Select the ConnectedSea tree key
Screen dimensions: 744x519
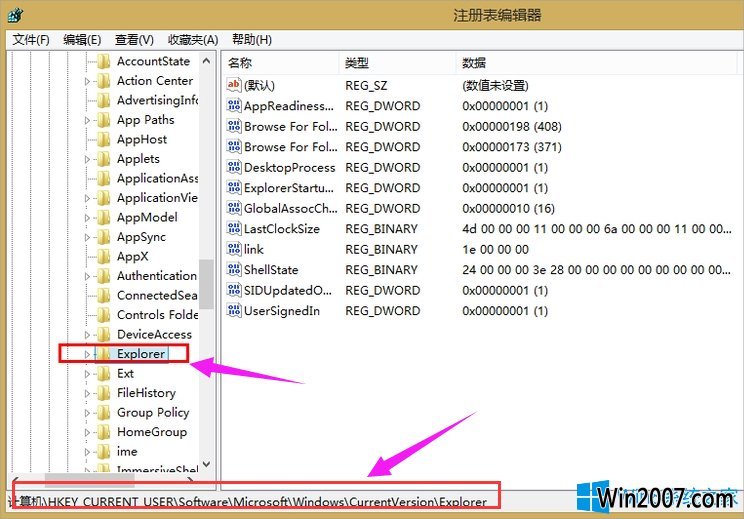(157, 295)
